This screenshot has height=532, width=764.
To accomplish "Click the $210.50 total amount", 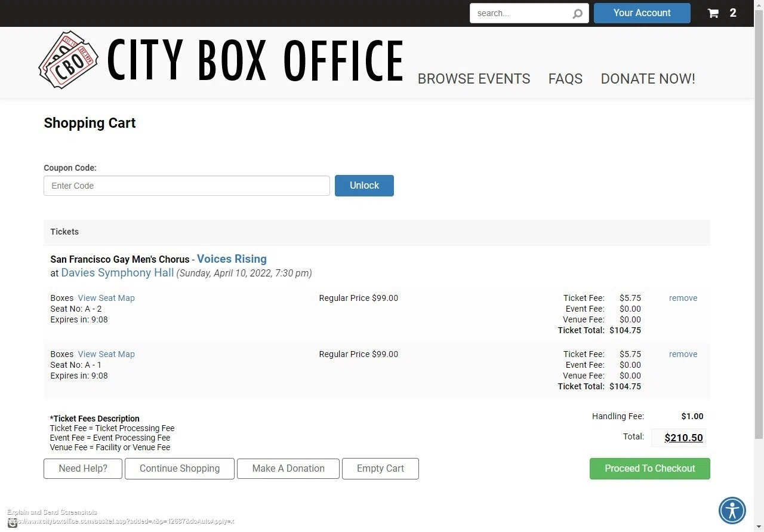I will click(683, 438).
